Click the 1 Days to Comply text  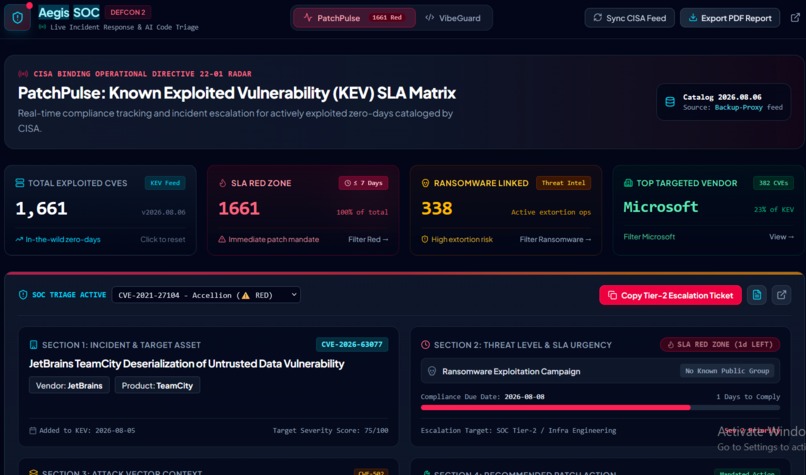click(x=748, y=397)
